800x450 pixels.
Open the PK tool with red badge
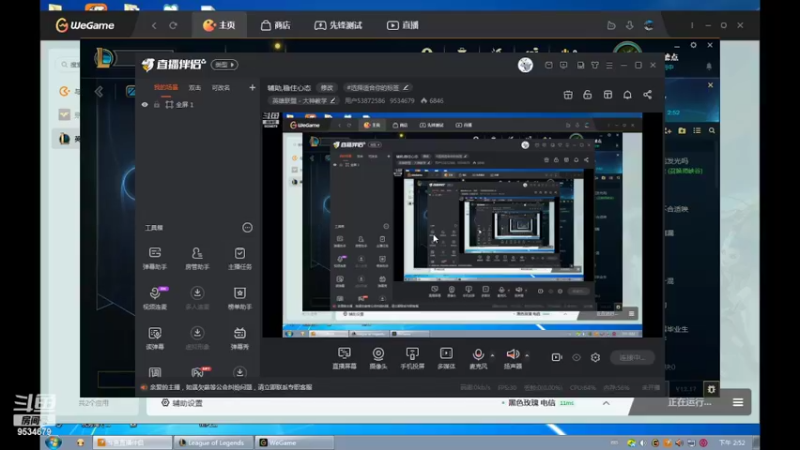[x=198, y=372]
